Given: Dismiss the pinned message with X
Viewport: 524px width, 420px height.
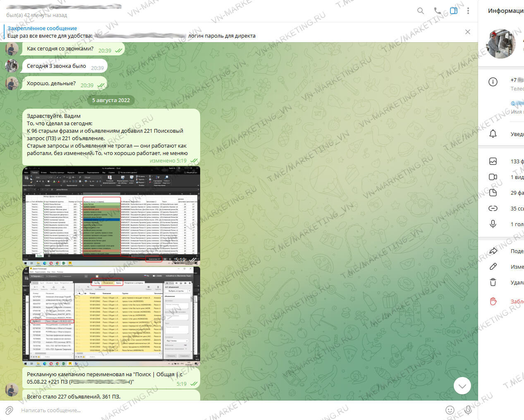Looking at the screenshot, I should coord(467,32).
